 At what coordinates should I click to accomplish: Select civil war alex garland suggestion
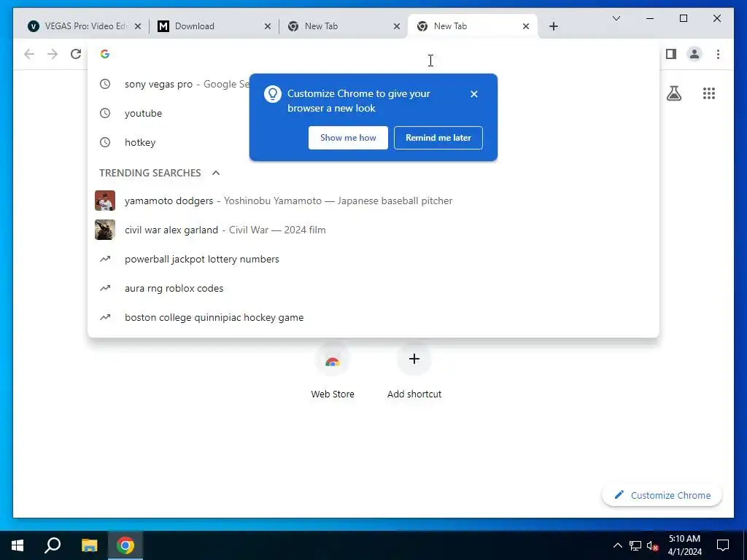pos(373,230)
